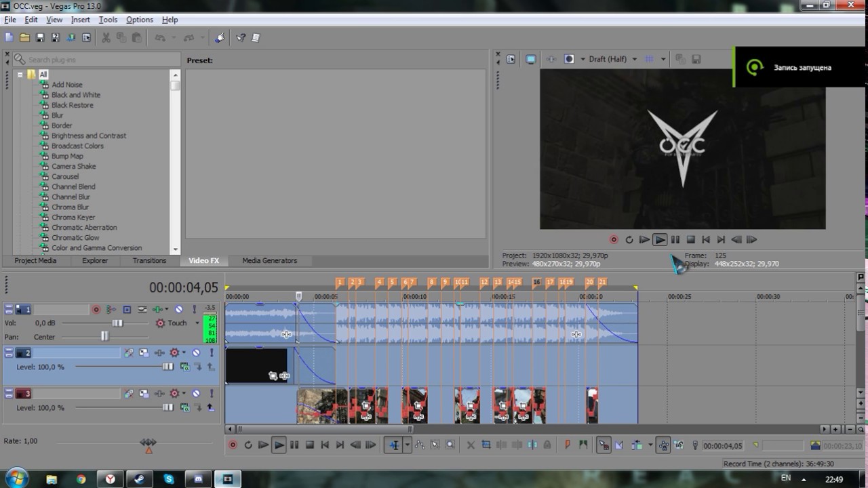Click the Search plug-ins field

[96, 60]
